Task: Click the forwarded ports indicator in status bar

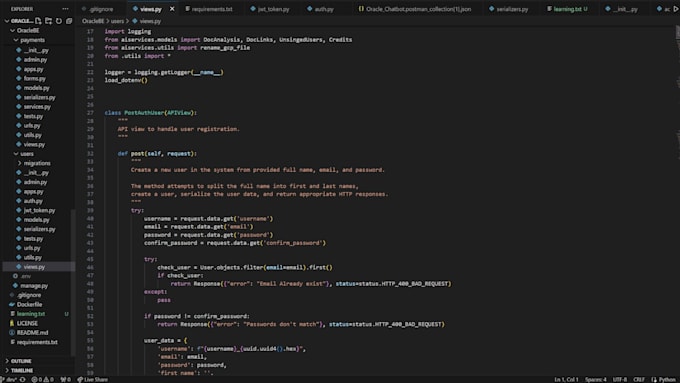Action: pyautogui.click(x=65, y=380)
